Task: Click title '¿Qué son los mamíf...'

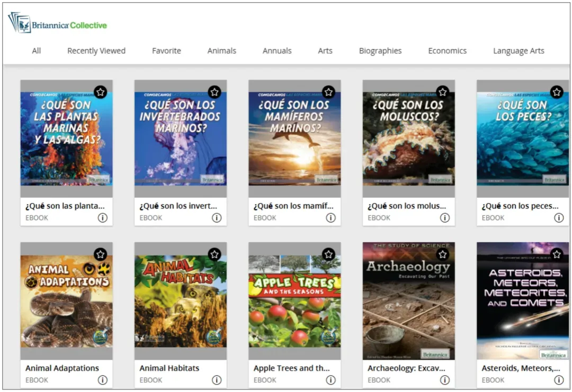Action: [x=293, y=206]
